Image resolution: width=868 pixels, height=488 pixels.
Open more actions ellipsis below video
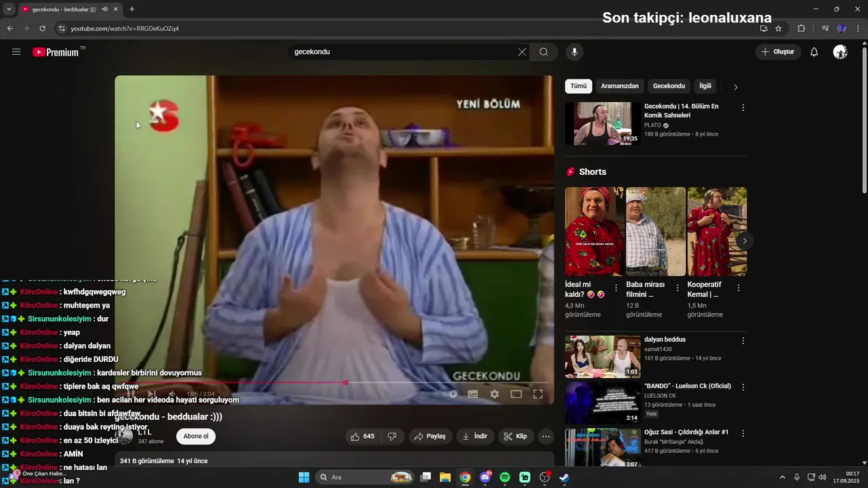coord(546,436)
